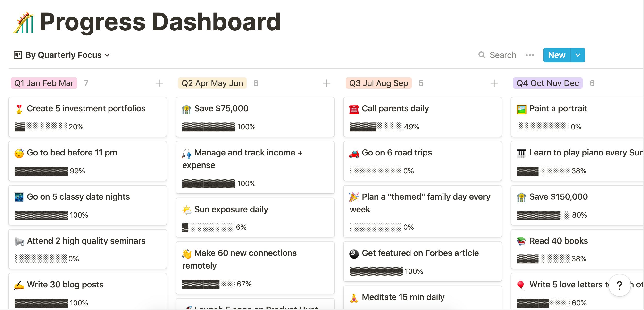644x310 pixels.
Task: Open the dropdown arrow next to New
Action: [577, 55]
